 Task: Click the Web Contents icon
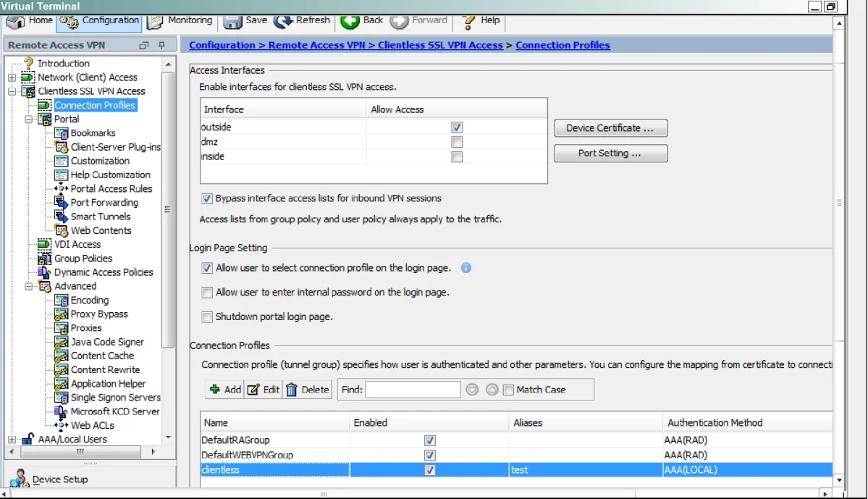[x=61, y=230]
